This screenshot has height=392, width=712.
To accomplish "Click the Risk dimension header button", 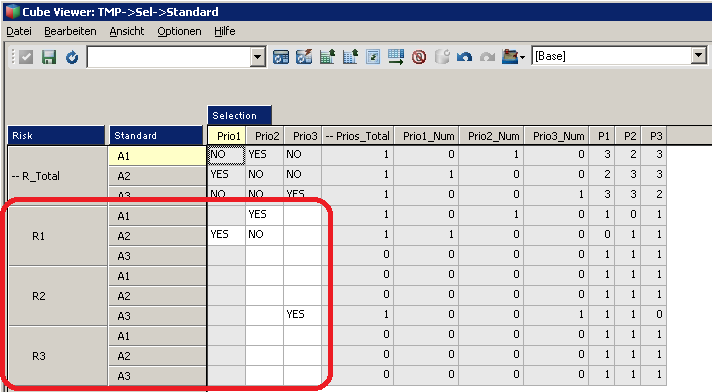I will click(56, 135).
